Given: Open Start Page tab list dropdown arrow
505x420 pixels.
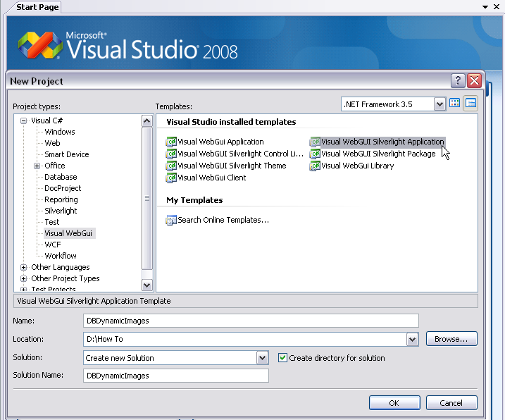Looking at the screenshot, I should tap(485, 7).
